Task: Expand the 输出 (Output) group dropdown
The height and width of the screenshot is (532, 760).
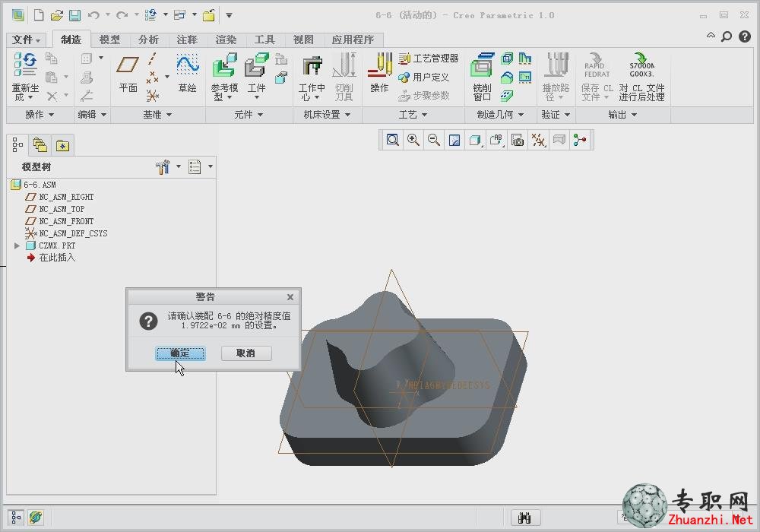Action: [623, 115]
